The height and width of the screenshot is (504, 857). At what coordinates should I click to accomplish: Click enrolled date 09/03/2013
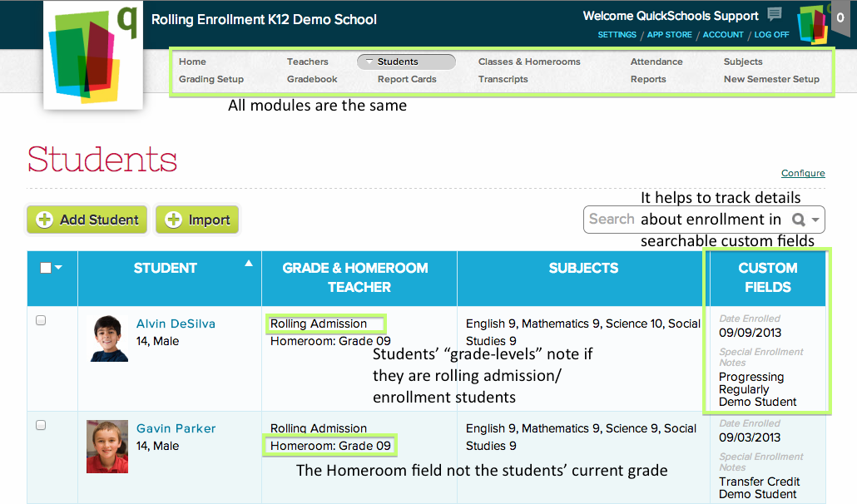pos(750,437)
